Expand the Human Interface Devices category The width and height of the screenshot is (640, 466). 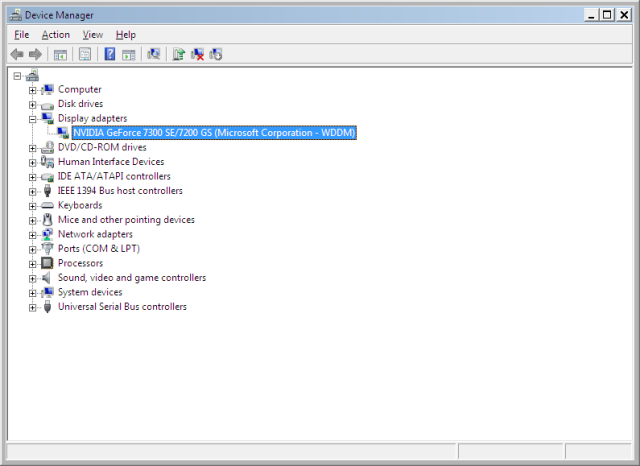point(32,163)
